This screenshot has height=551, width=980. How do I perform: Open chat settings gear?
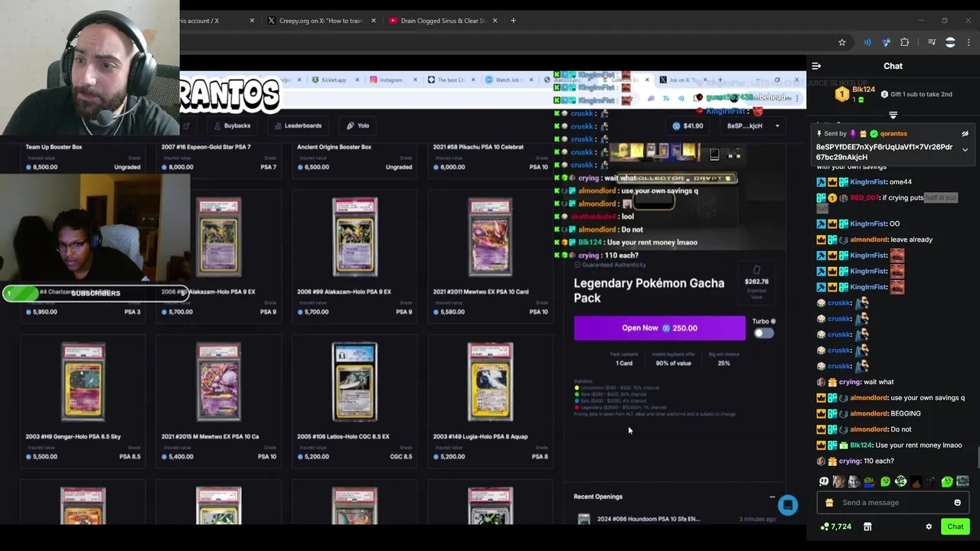click(x=929, y=527)
